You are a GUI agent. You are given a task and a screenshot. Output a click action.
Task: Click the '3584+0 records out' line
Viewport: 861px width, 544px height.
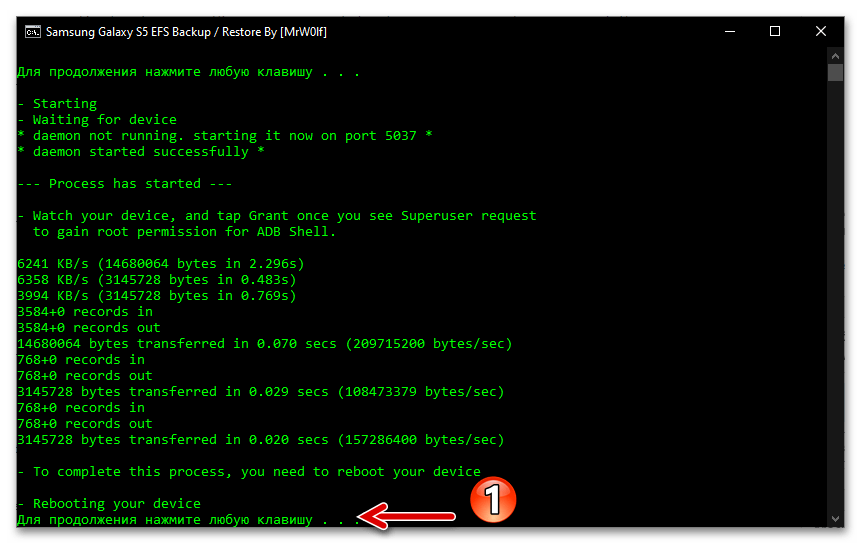click(x=89, y=328)
